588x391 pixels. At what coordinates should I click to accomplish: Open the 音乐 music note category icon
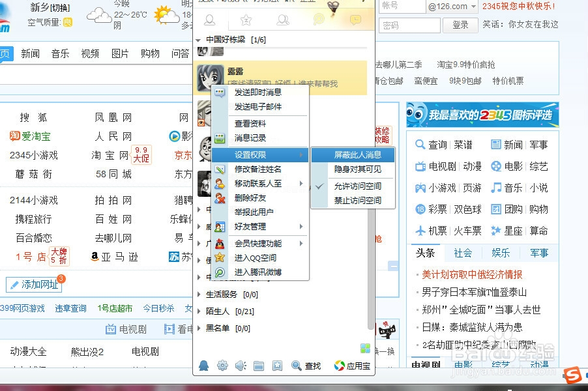(495, 188)
